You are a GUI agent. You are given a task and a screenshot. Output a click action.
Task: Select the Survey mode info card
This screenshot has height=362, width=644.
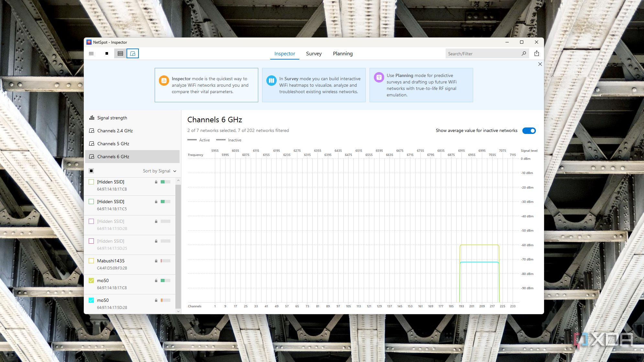pyautogui.click(x=314, y=85)
